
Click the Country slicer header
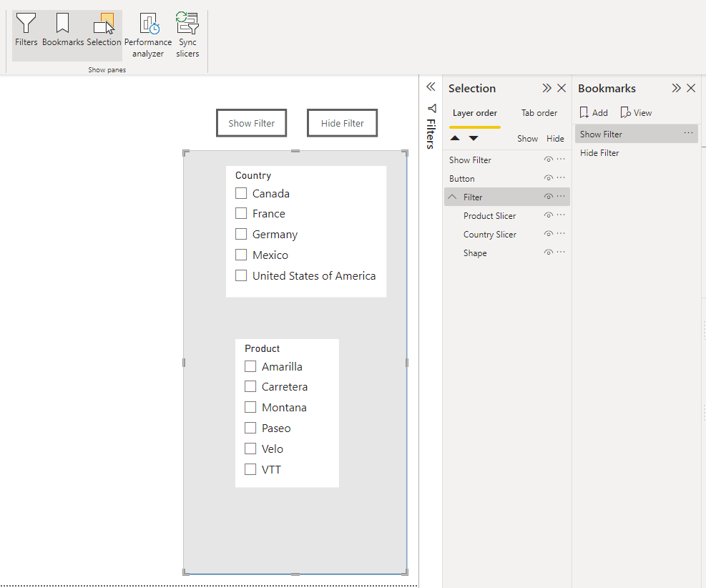pos(253,175)
